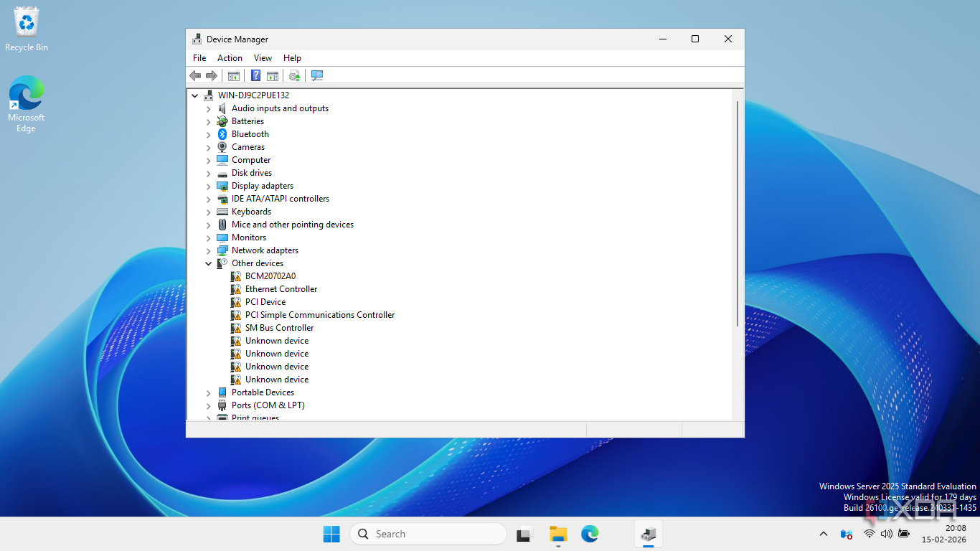980x551 pixels.
Task: Click the Update device driver toolbar icon
Action: 294,76
